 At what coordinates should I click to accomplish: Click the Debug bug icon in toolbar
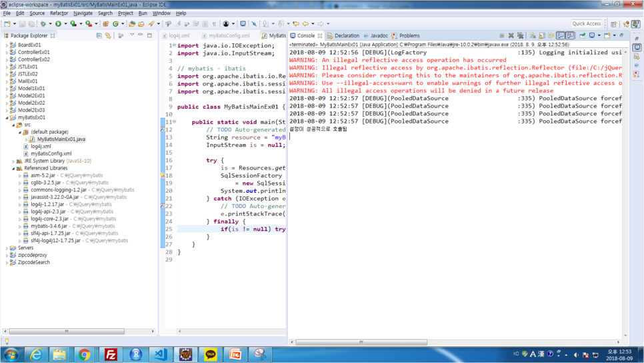click(x=43, y=24)
